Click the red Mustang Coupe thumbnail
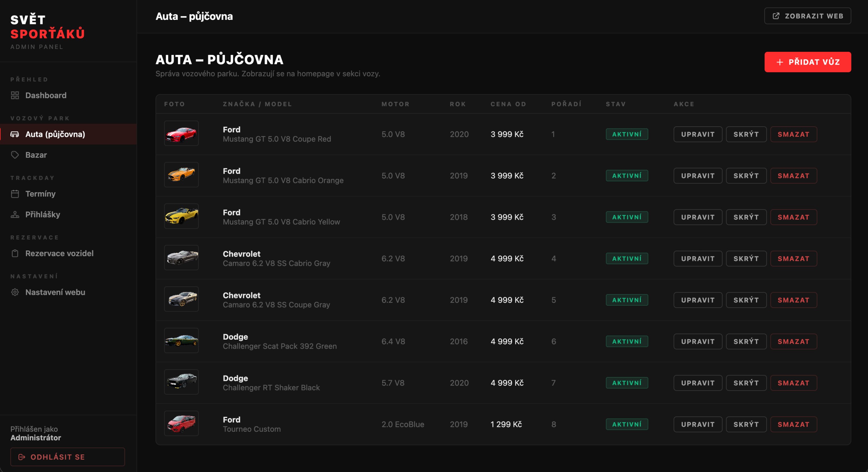Viewport: 868px width, 472px height. 181,133
